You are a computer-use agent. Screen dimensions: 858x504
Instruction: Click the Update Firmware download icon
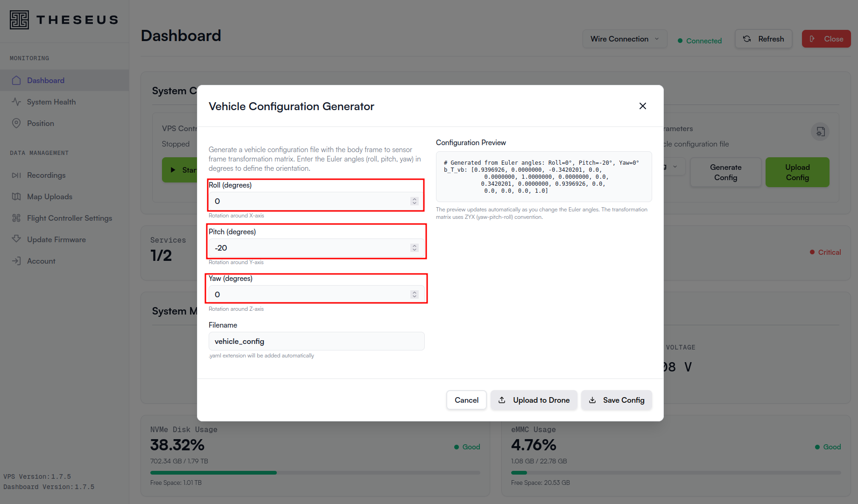pyautogui.click(x=16, y=239)
